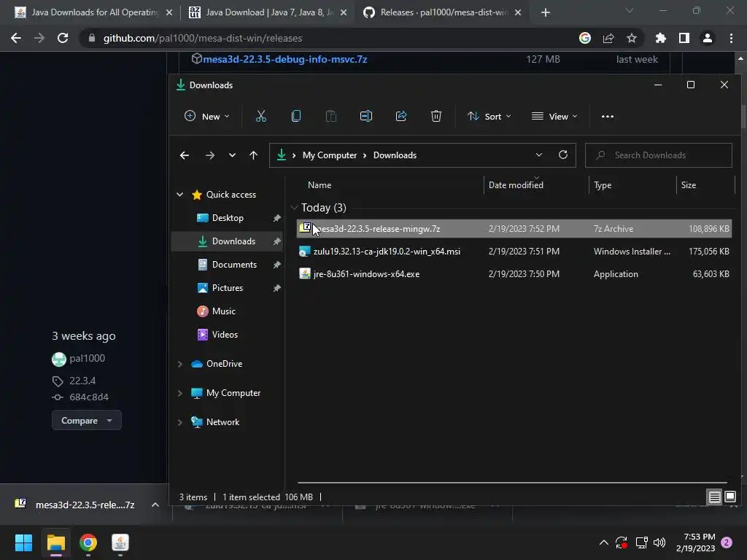Go forward in File Explorer navigation
Image resolution: width=747 pixels, height=560 pixels.
pyautogui.click(x=209, y=155)
